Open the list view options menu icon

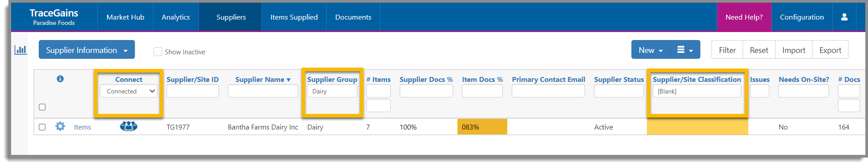pos(685,50)
